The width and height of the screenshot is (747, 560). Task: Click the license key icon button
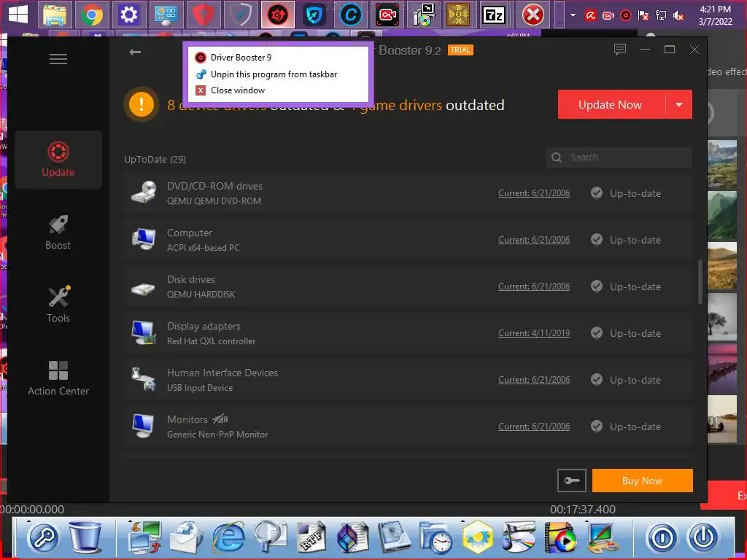tap(572, 481)
